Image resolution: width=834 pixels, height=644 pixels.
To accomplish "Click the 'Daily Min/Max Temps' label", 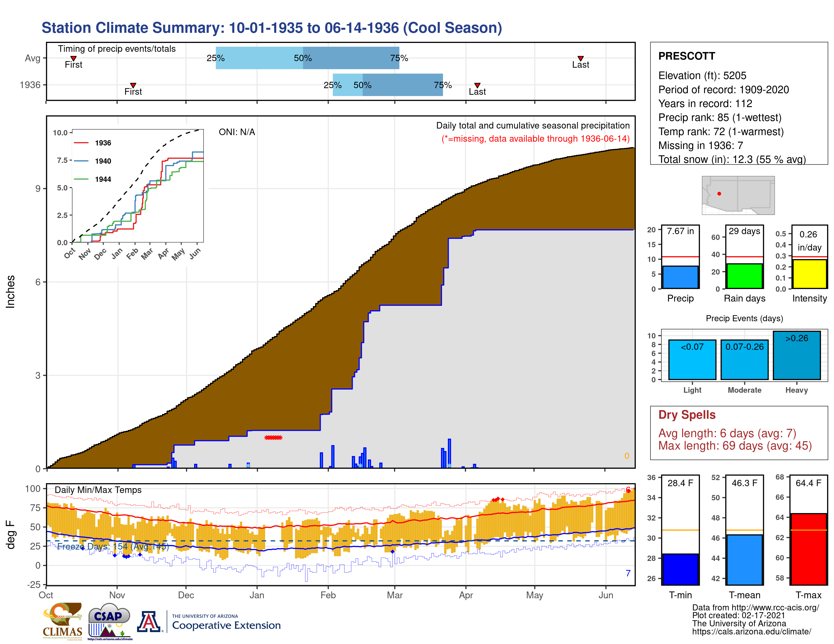I will (x=98, y=490).
